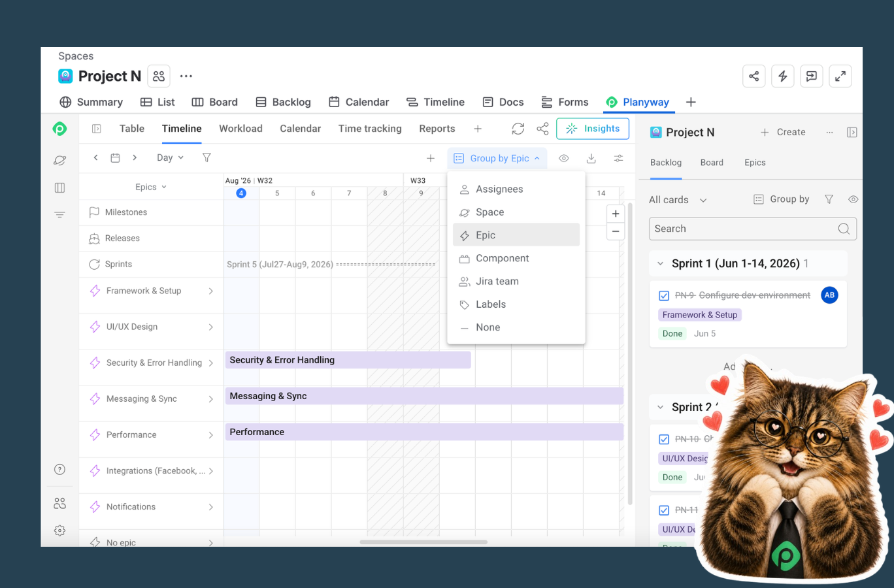Screen dimensions: 894x588
Task: Open the timeline view settings sliders icon
Action: click(x=618, y=158)
